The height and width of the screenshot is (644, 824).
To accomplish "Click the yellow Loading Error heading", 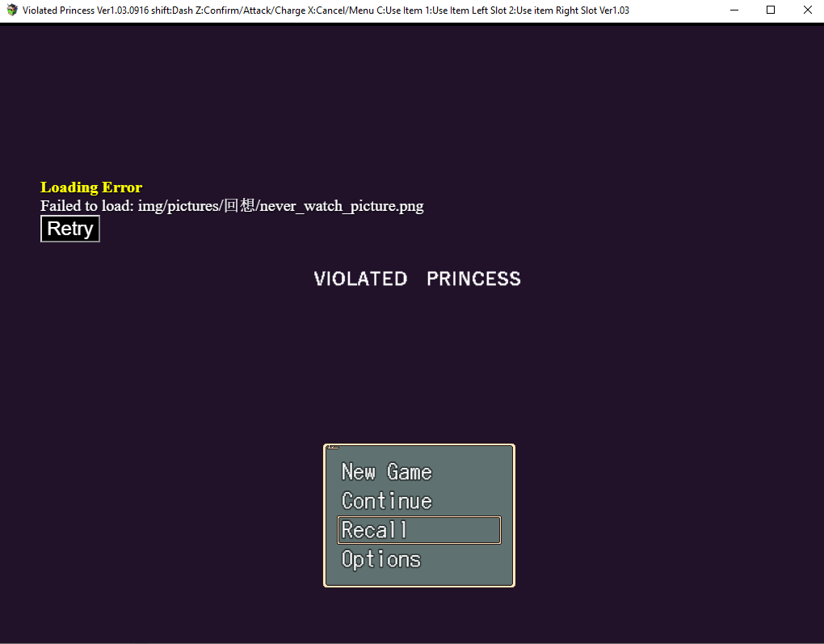I will point(91,187).
